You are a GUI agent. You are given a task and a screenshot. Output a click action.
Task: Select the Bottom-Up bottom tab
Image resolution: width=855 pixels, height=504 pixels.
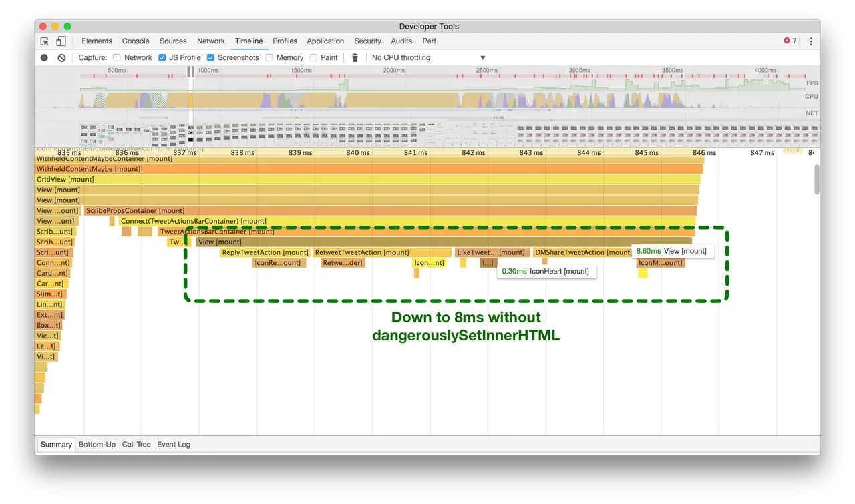97,444
